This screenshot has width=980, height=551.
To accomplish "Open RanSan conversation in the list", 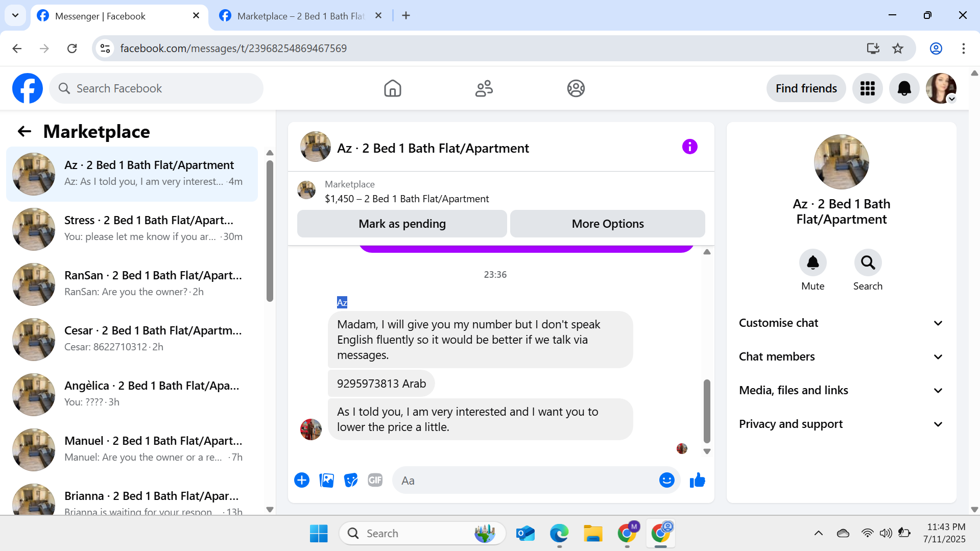I will [132, 284].
